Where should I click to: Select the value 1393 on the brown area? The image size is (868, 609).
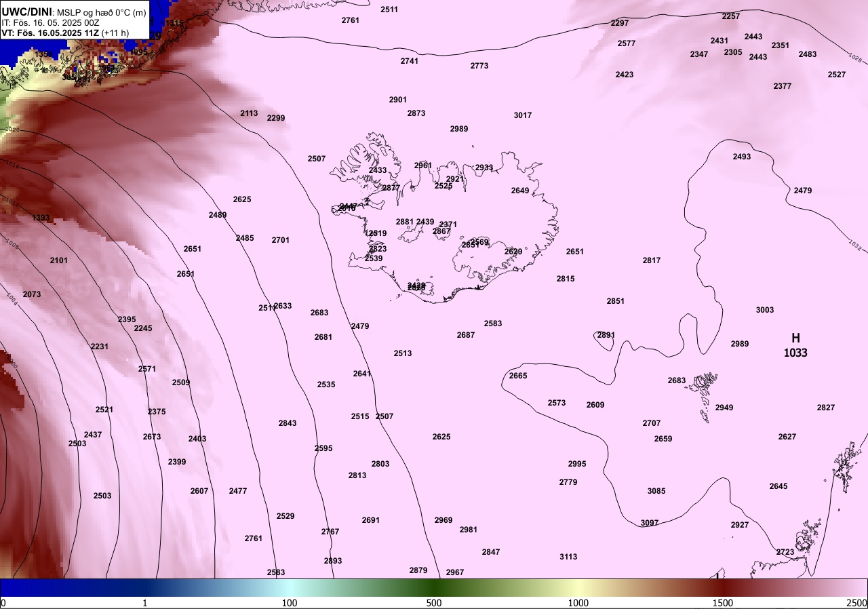click(x=41, y=218)
